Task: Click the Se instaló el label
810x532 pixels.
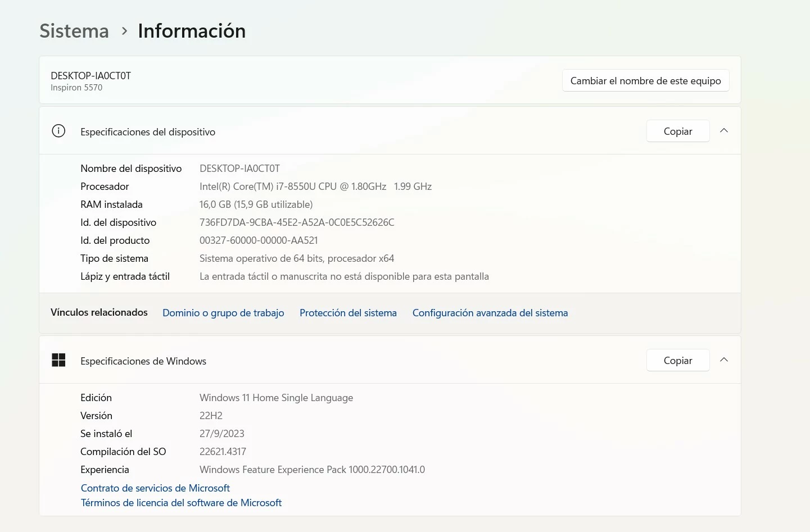Action: coord(106,434)
